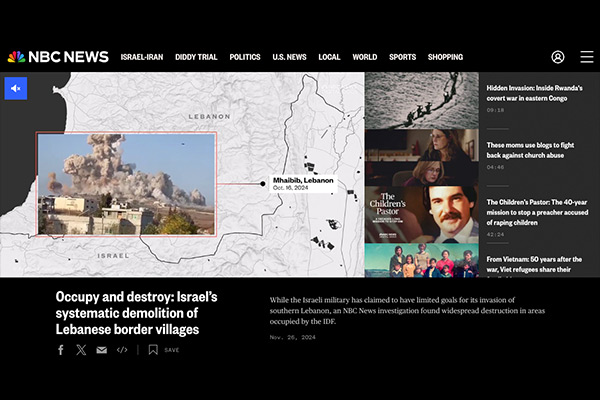The image size is (600, 400).
Task: Click the NBC News peacock logo
Action: [x=16, y=57]
